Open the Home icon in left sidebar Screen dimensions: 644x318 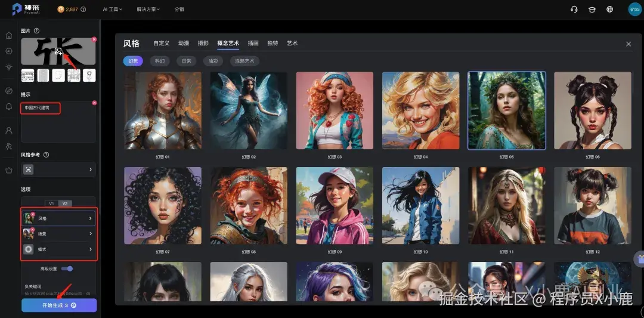pyautogui.click(x=8, y=35)
